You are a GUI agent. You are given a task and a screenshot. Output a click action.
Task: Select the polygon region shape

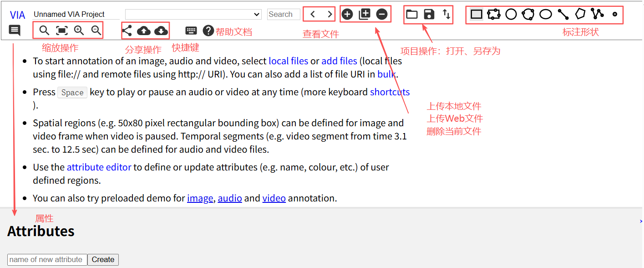click(x=580, y=14)
